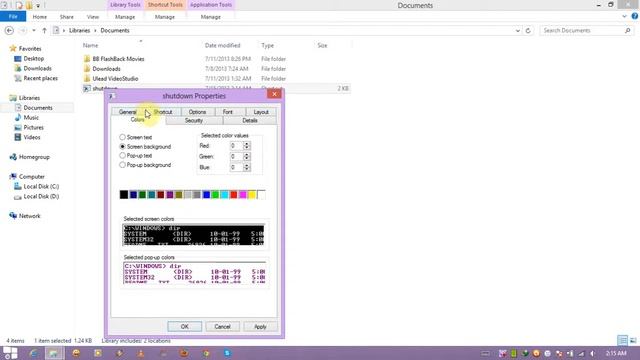This screenshot has width=640, height=360.
Task: Select the Pop-up text radio button
Action: pyautogui.click(x=122, y=156)
